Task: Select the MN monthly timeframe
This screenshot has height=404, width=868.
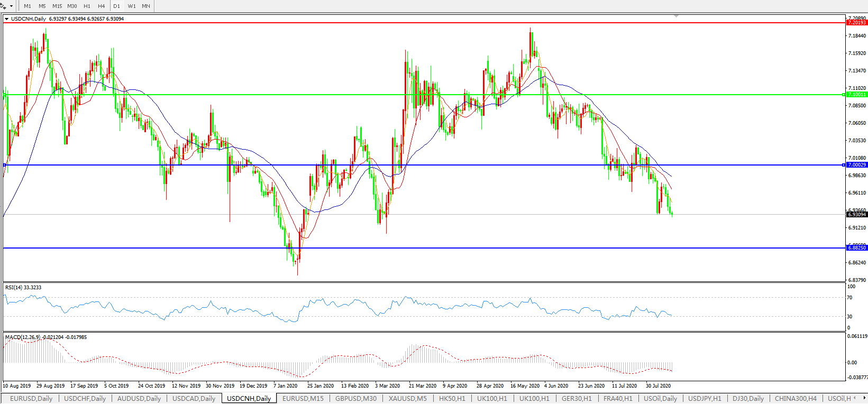Action: 146,6
